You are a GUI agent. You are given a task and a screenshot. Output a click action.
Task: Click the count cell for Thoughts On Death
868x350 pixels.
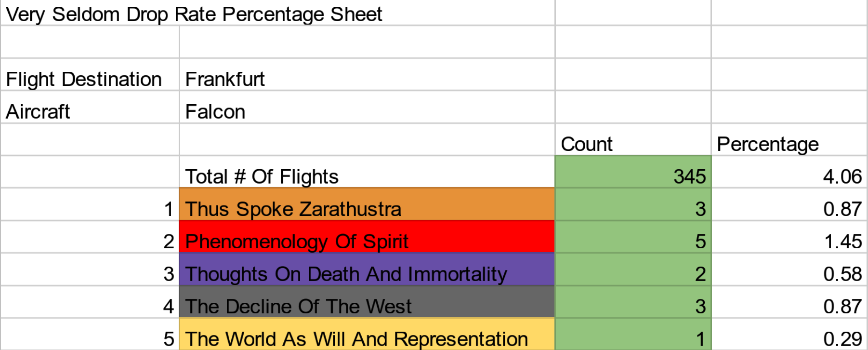[x=632, y=274]
